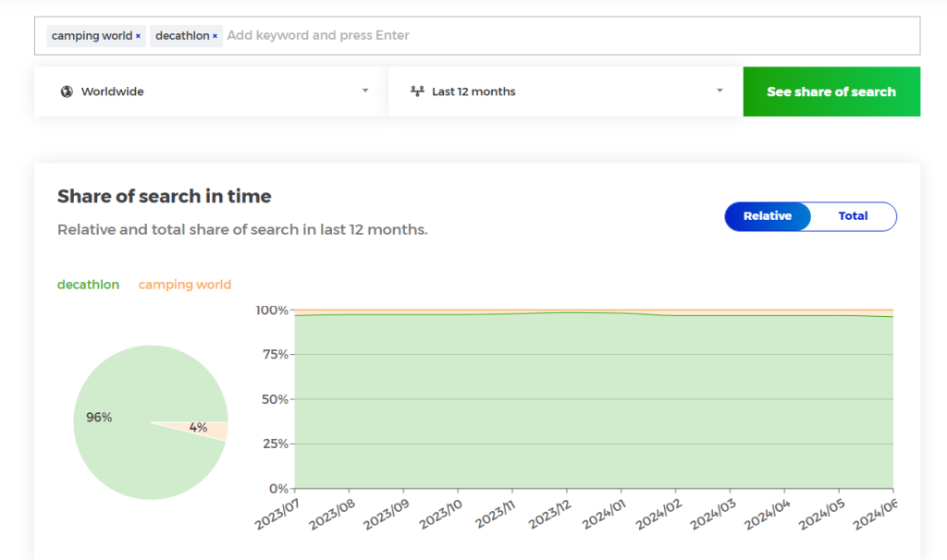Click the Share of search in time heading
This screenshot has height=560, width=947.
[165, 196]
